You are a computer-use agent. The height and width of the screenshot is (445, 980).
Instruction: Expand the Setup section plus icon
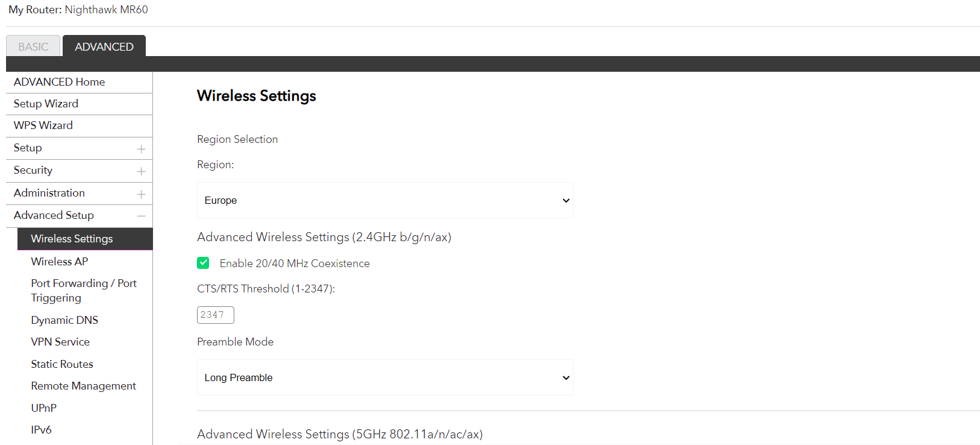point(141,149)
